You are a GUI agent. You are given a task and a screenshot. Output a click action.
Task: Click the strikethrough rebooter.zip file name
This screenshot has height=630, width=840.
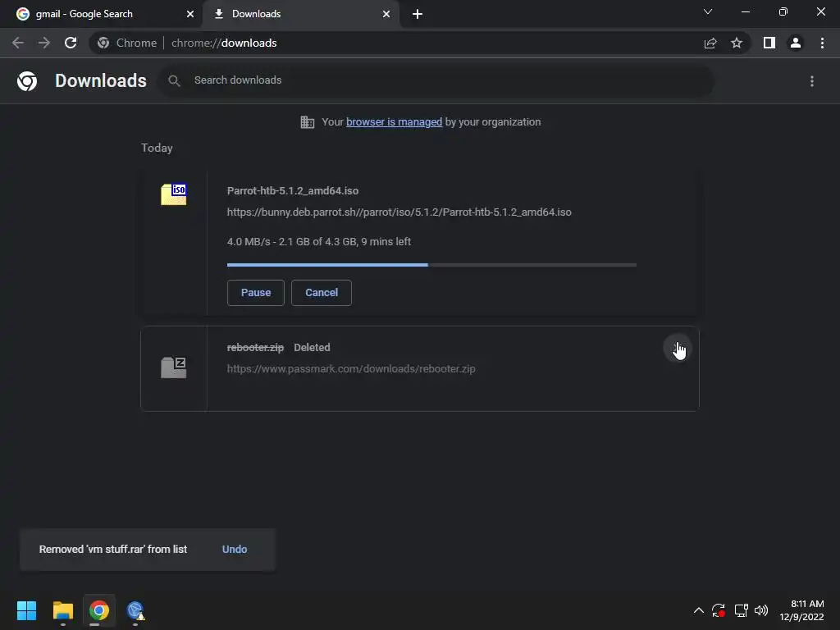coord(255,347)
